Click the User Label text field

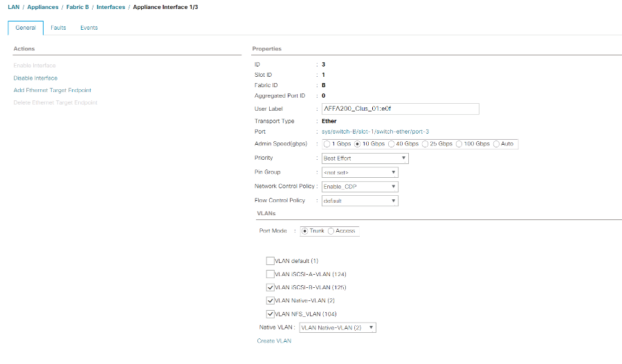pos(400,109)
